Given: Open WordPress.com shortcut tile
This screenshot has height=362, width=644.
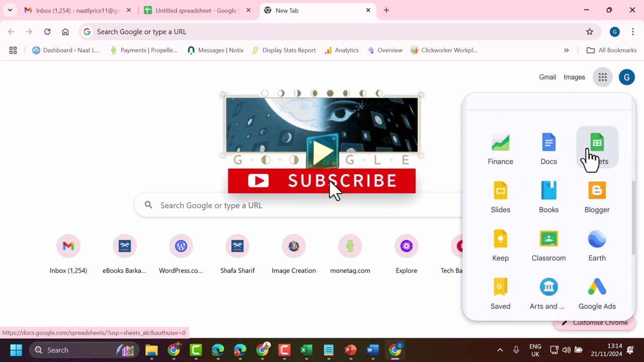Looking at the screenshot, I should click(181, 254).
